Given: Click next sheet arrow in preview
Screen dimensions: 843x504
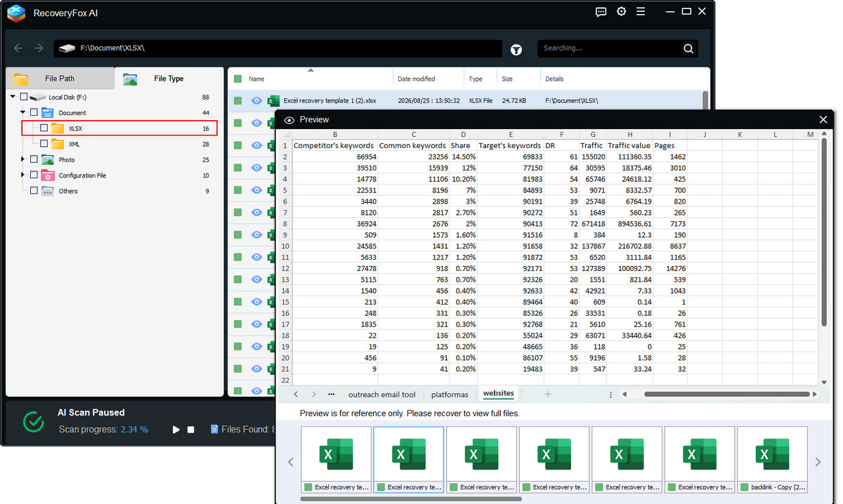Looking at the screenshot, I should tap(313, 394).
